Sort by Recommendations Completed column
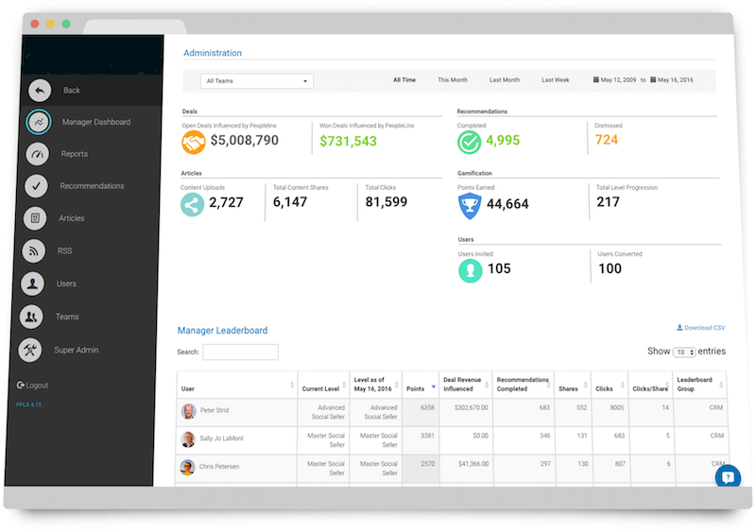756x532 pixels. click(x=524, y=385)
